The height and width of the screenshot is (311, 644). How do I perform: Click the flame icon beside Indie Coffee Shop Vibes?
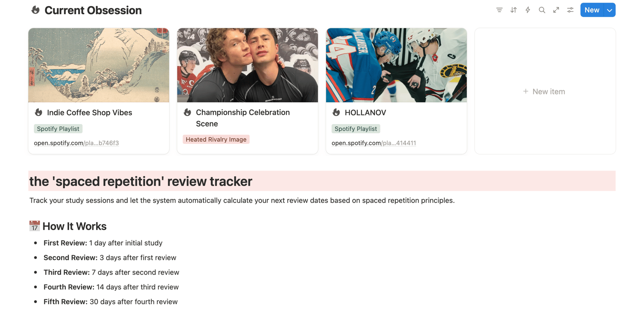click(39, 113)
